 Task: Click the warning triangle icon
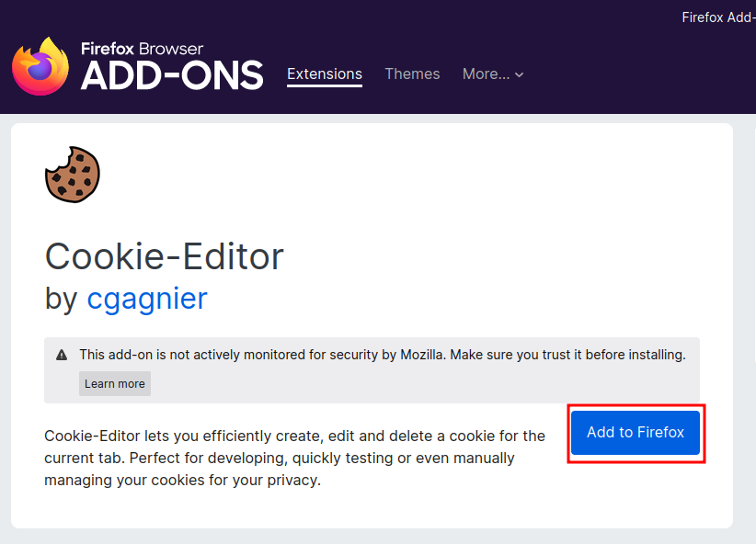pyautogui.click(x=62, y=355)
